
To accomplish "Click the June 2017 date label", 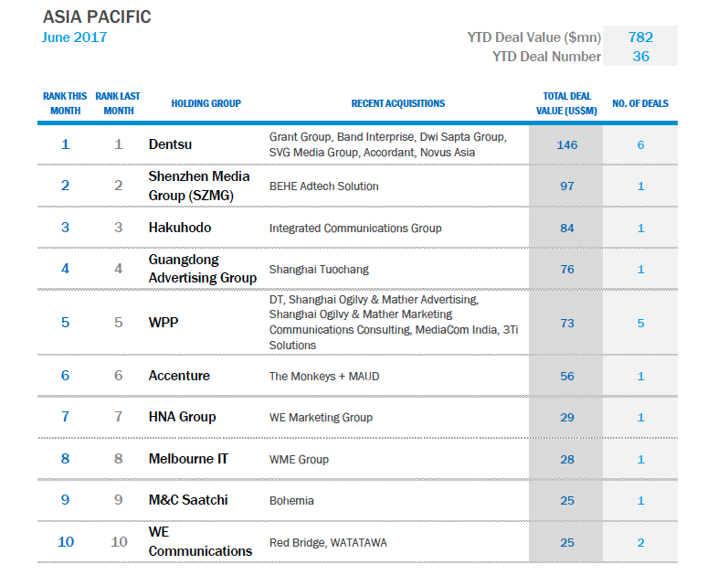I will point(74,37).
